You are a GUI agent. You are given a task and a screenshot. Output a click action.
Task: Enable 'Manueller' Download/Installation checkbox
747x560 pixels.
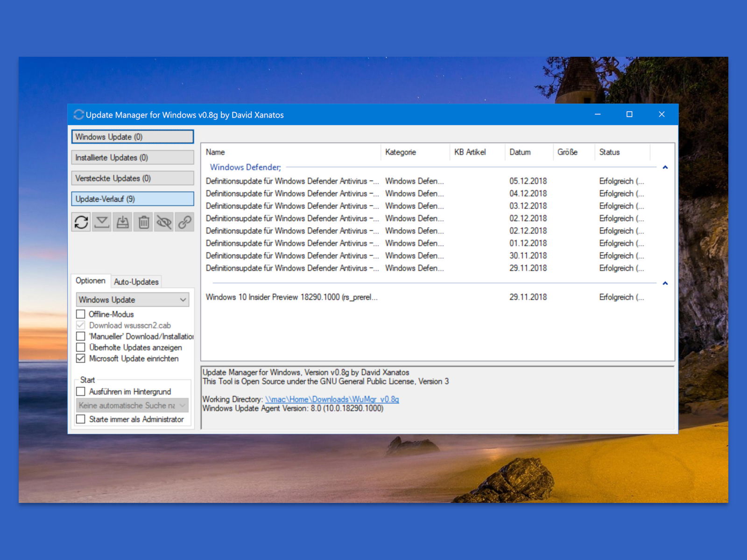point(81,336)
